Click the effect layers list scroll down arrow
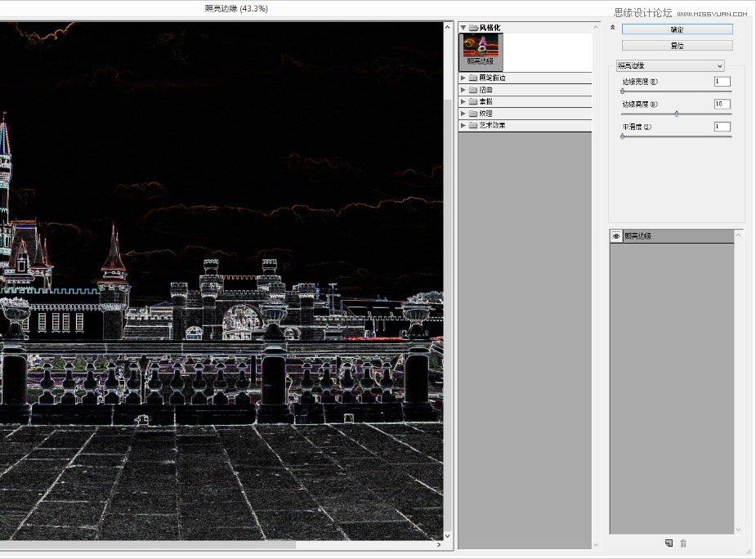This screenshot has width=756, height=559. [738, 530]
